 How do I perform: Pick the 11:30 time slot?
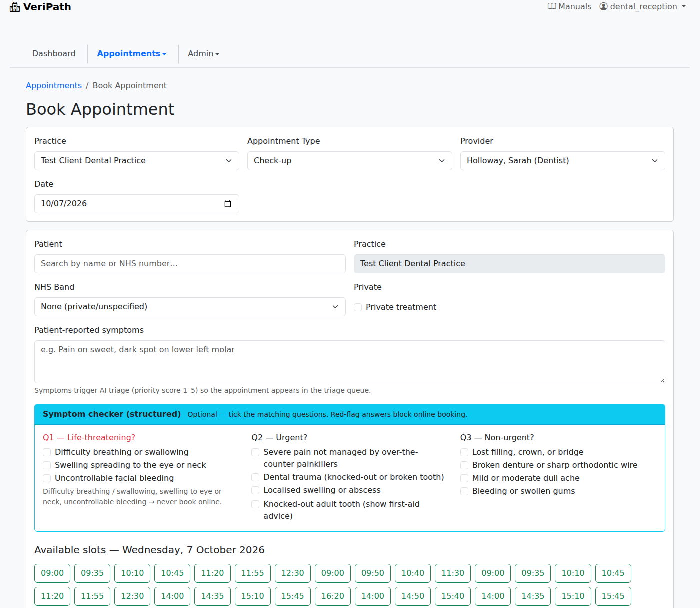coord(453,573)
